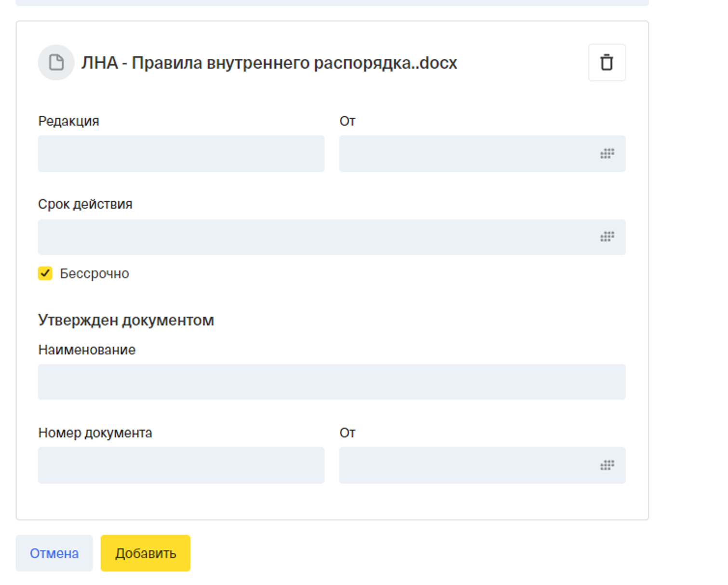Uncheck the Бессрочно checkbox

tap(45, 273)
